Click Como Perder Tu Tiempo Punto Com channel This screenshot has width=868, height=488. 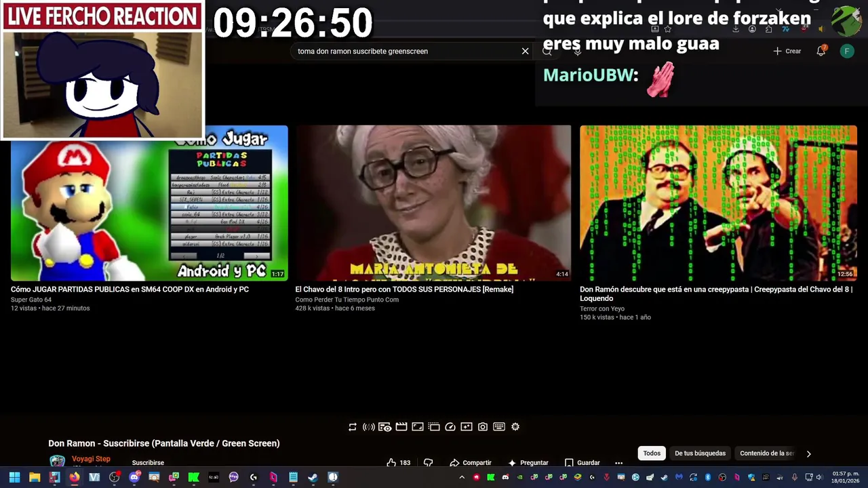coord(347,300)
